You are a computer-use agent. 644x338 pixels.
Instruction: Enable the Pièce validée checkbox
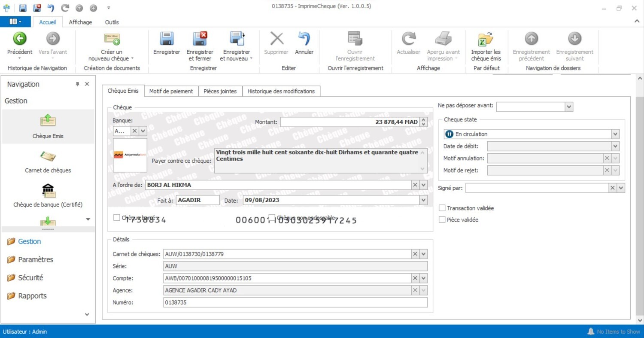[x=442, y=219]
